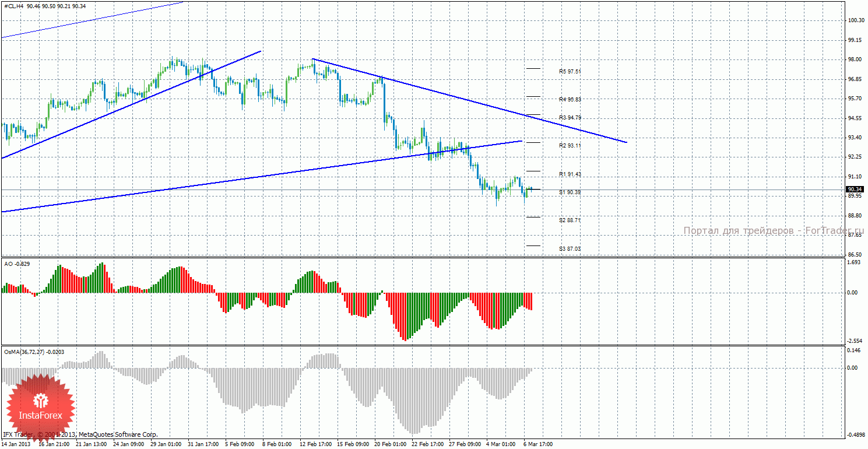The height and width of the screenshot is (449, 868).
Task: Click the S1 90.39 support label
Action: point(570,192)
